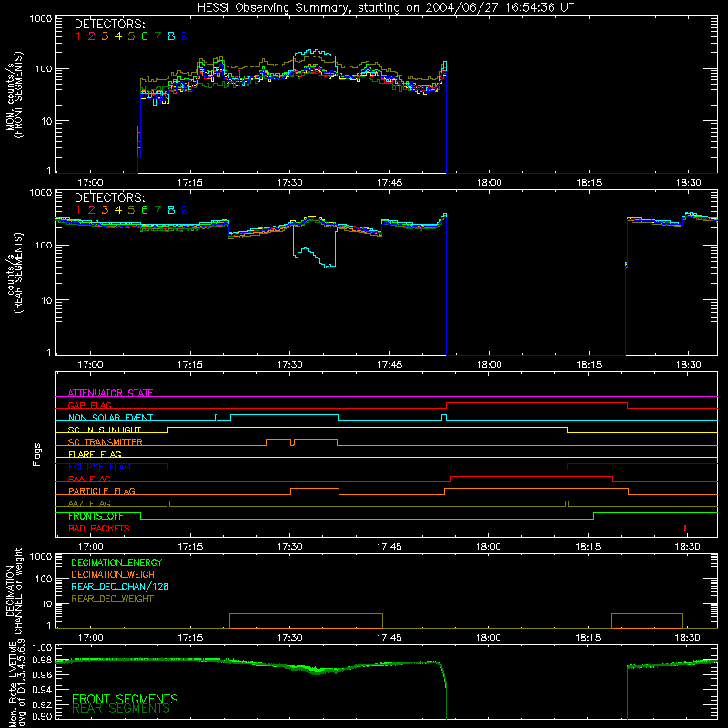Image resolution: width=728 pixels, height=728 pixels.
Task: Select dark green detector 7 in front segments legend
Action: point(157,36)
